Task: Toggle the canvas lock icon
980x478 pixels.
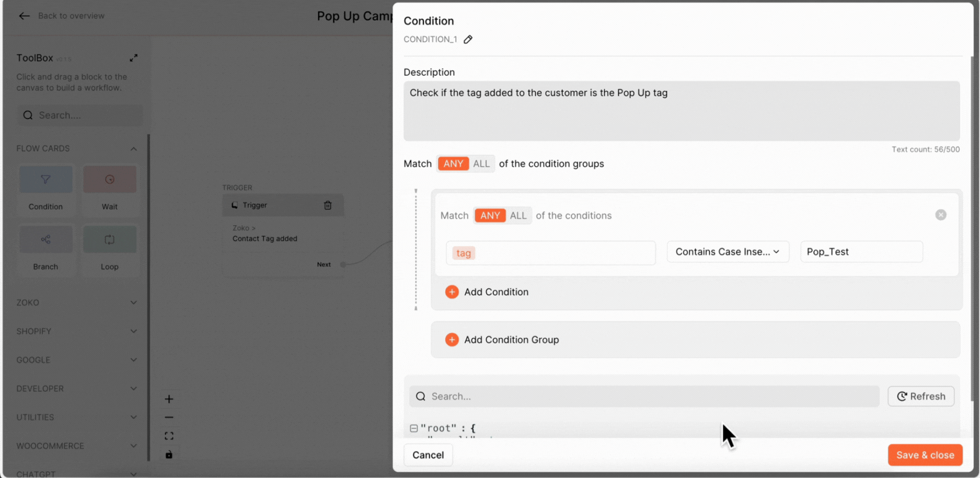Action: (x=169, y=454)
